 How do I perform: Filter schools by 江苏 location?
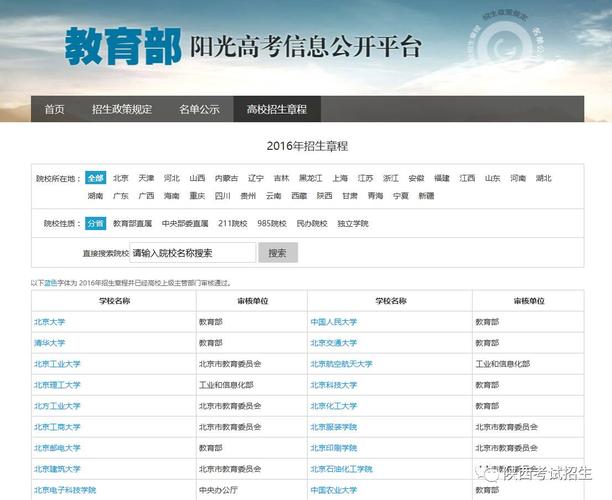[365, 178]
